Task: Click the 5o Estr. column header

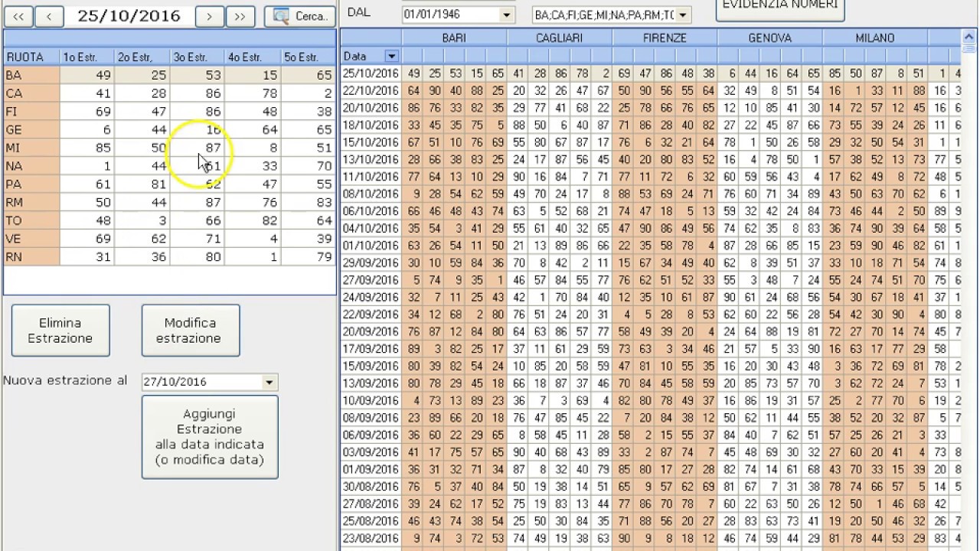Action: tap(308, 57)
